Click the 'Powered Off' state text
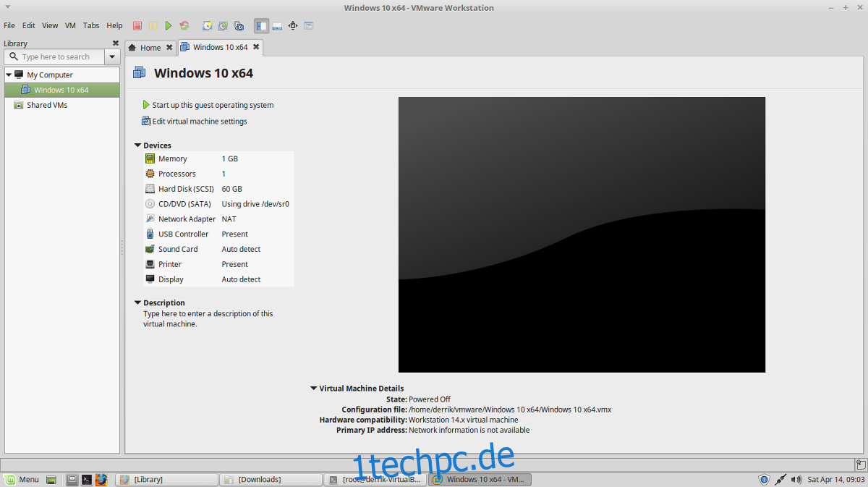Viewport: 868px width, 487px height. pos(430,399)
